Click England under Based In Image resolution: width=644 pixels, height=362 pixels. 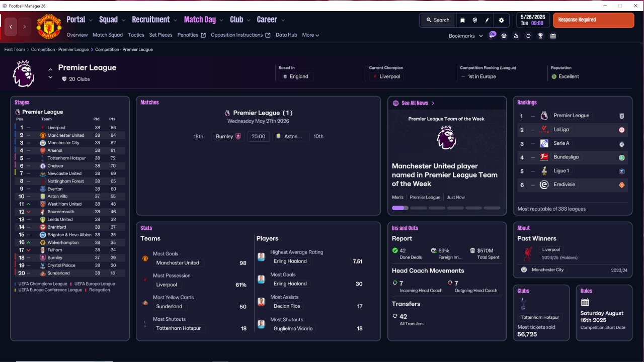tap(296, 76)
